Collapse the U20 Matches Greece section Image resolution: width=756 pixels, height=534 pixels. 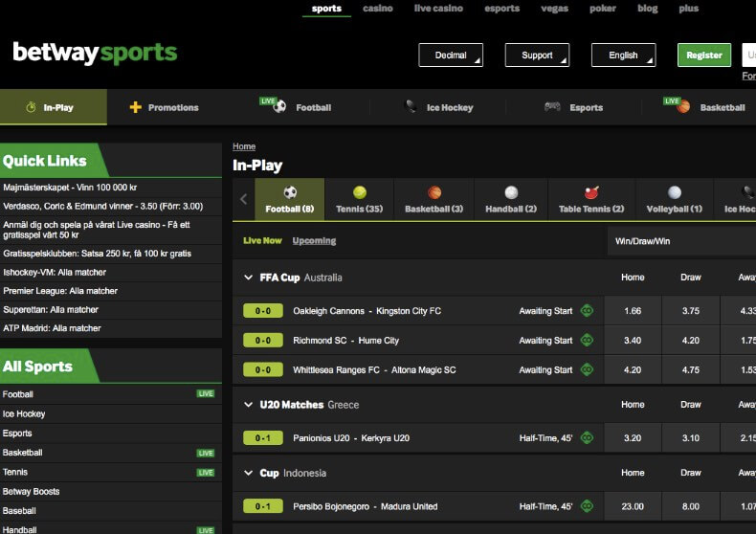click(248, 405)
